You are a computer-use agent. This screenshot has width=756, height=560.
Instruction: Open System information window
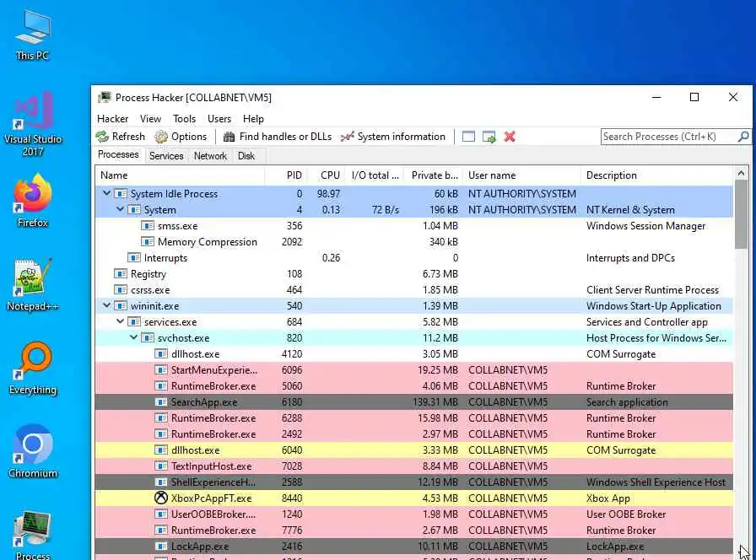click(393, 137)
